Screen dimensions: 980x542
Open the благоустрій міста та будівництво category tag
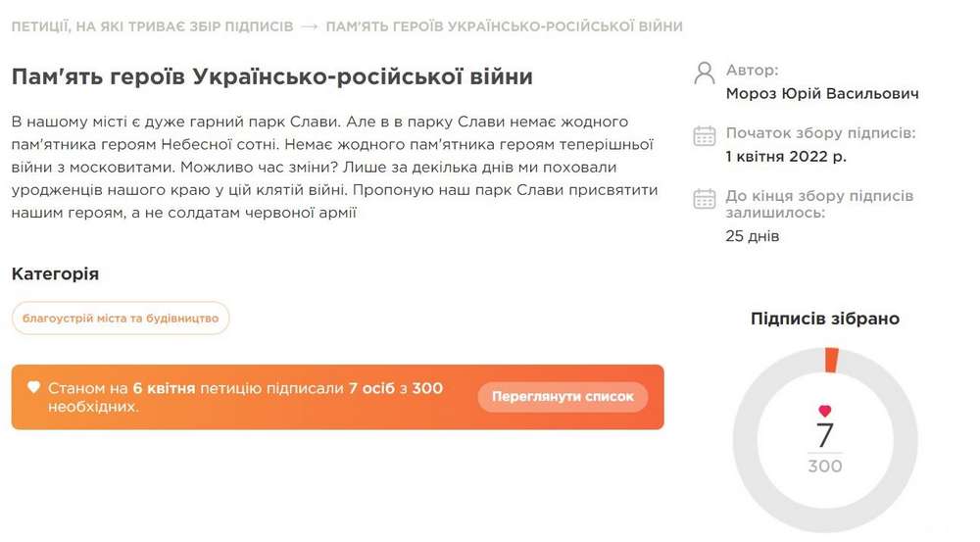[121, 319]
